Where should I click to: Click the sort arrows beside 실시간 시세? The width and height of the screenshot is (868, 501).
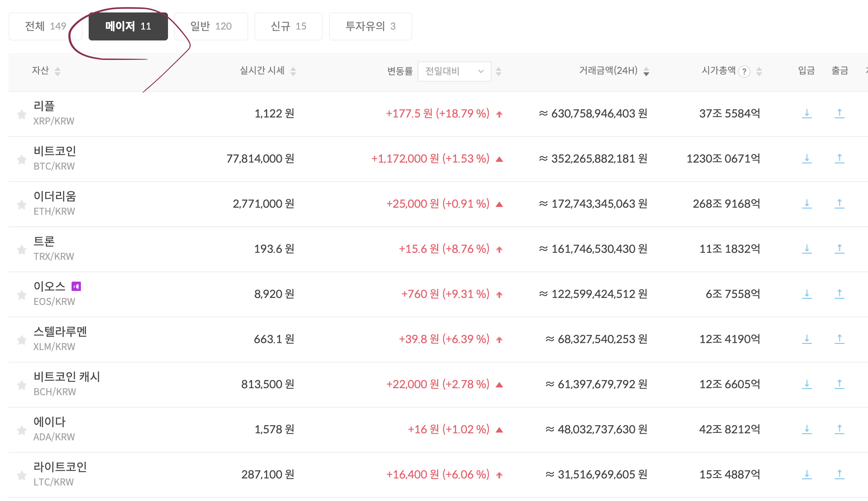(294, 71)
